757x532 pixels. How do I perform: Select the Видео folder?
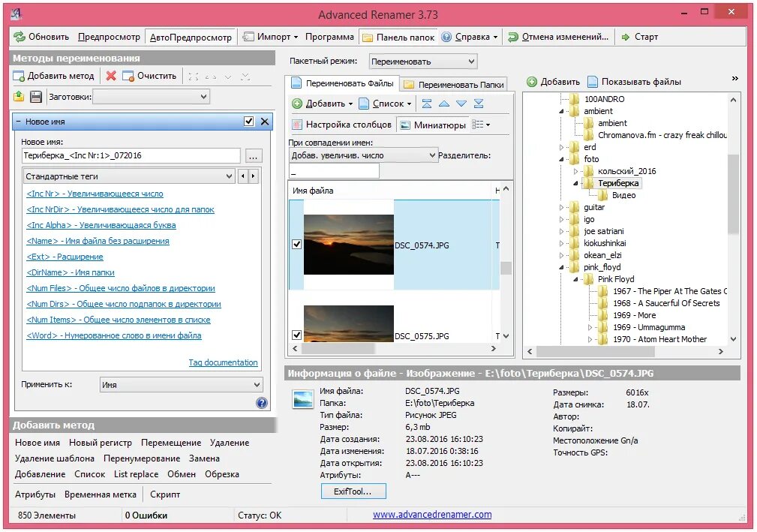623,196
